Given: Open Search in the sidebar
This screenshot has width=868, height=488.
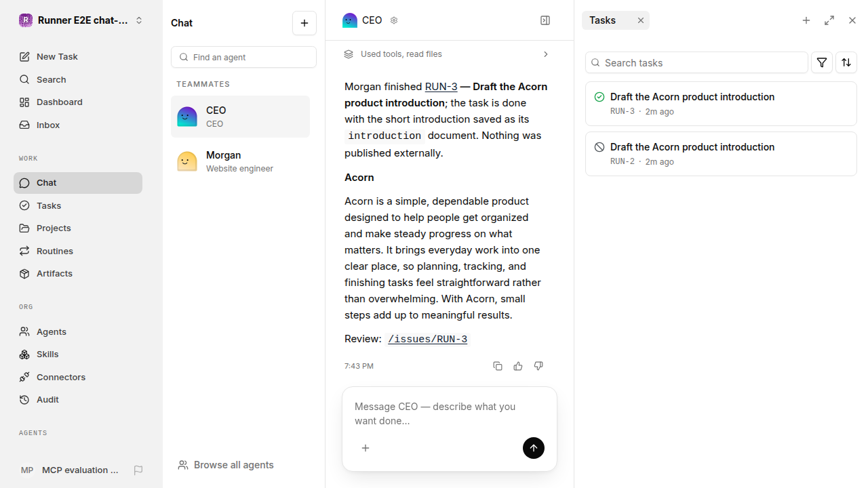Looking at the screenshot, I should 78,79.
